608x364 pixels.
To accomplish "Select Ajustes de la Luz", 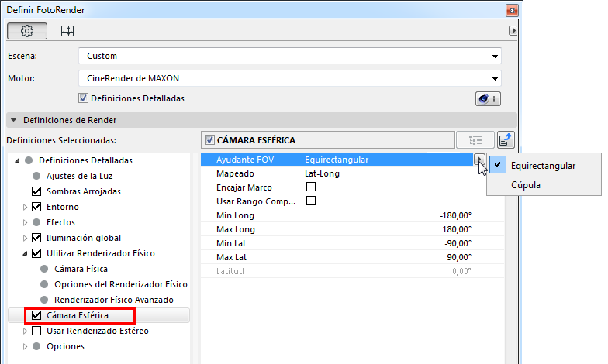I will (79, 176).
